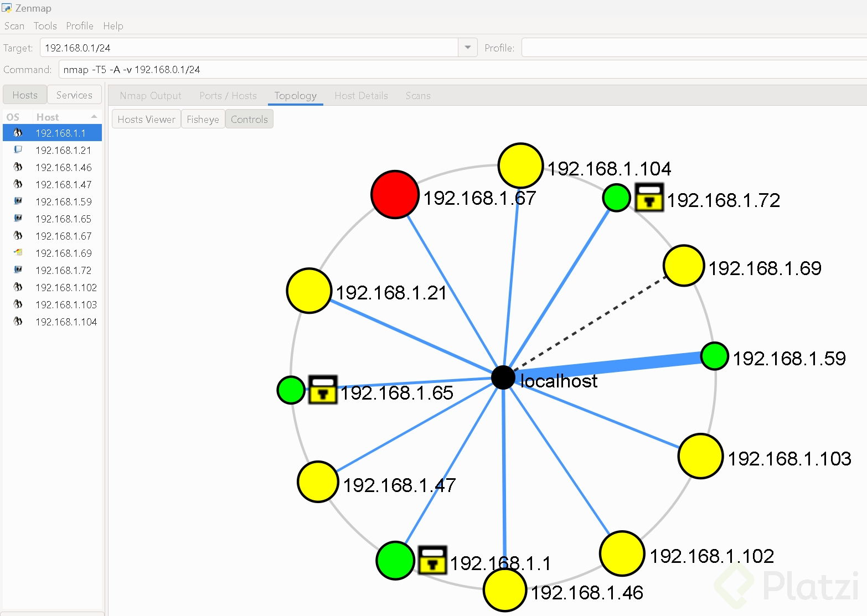The image size is (867, 616).
Task: Switch to the Nmap Output tab
Action: pyautogui.click(x=151, y=96)
